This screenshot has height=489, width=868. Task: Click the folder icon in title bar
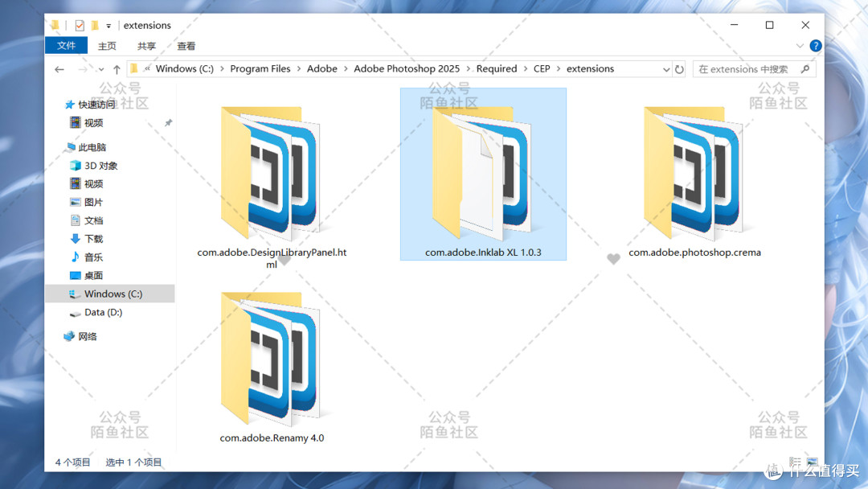coord(55,26)
